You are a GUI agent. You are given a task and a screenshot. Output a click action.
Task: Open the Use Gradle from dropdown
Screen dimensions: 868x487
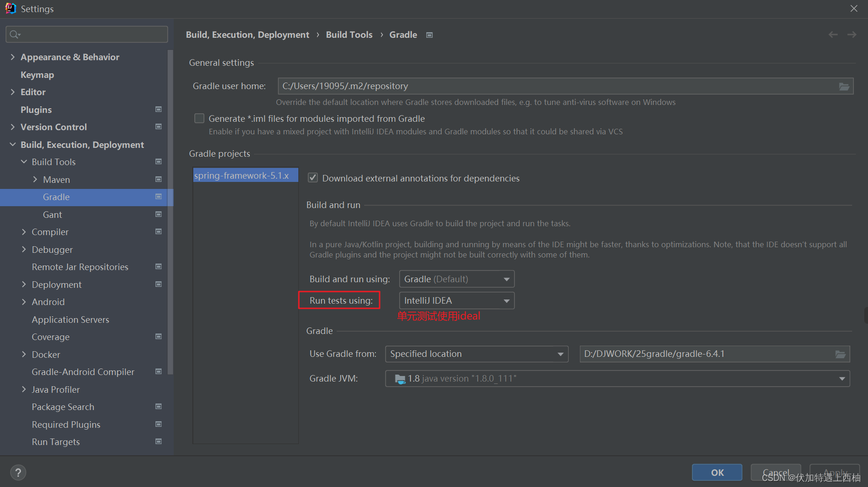tap(476, 354)
